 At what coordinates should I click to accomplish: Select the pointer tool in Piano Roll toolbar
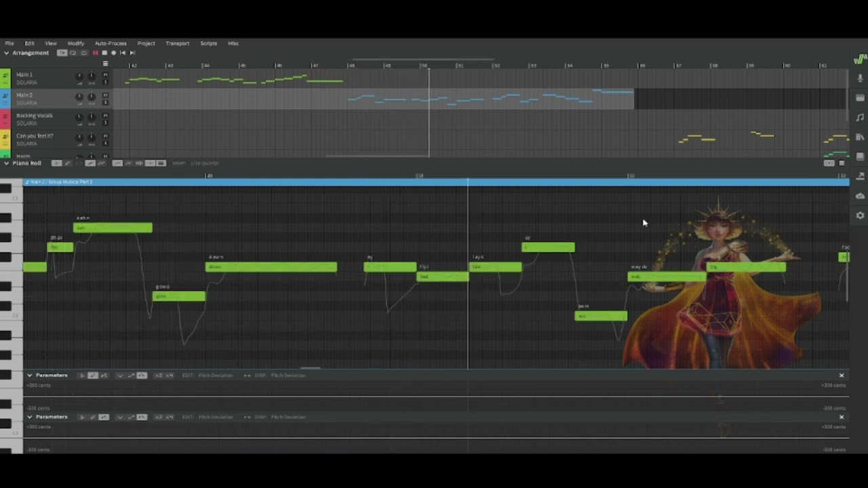(x=57, y=163)
